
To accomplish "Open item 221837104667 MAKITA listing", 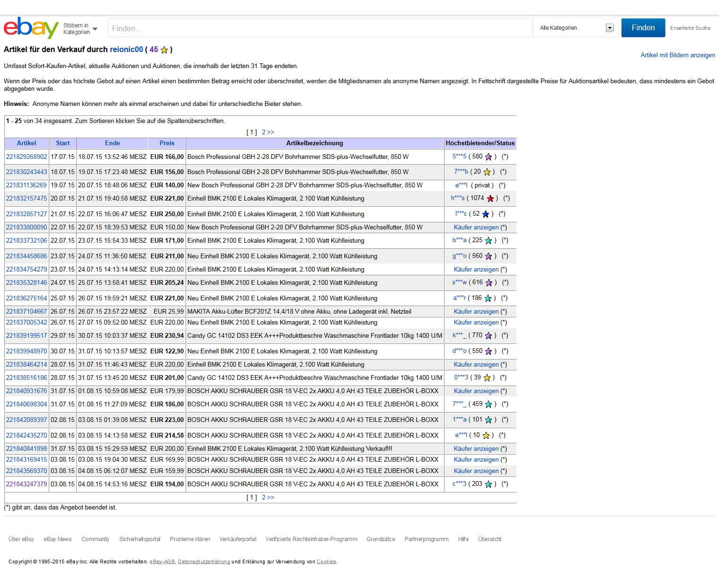I will click(x=27, y=311).
